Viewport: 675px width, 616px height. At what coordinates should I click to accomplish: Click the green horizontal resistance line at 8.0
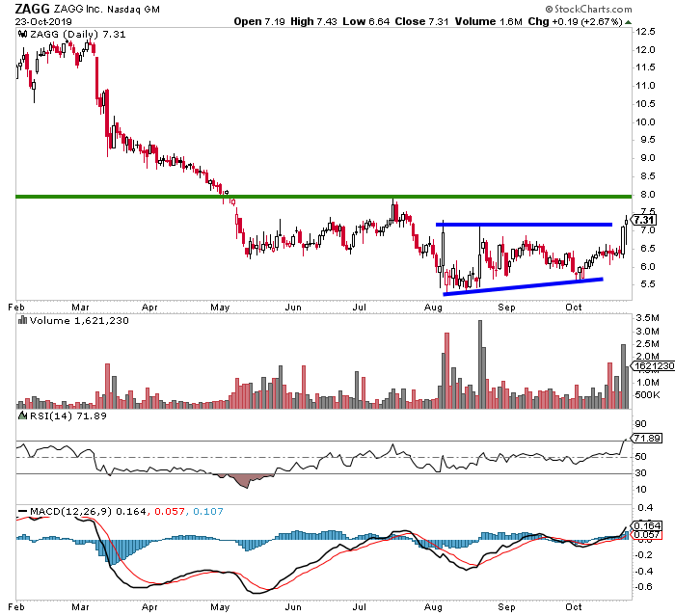pos(324,197)
